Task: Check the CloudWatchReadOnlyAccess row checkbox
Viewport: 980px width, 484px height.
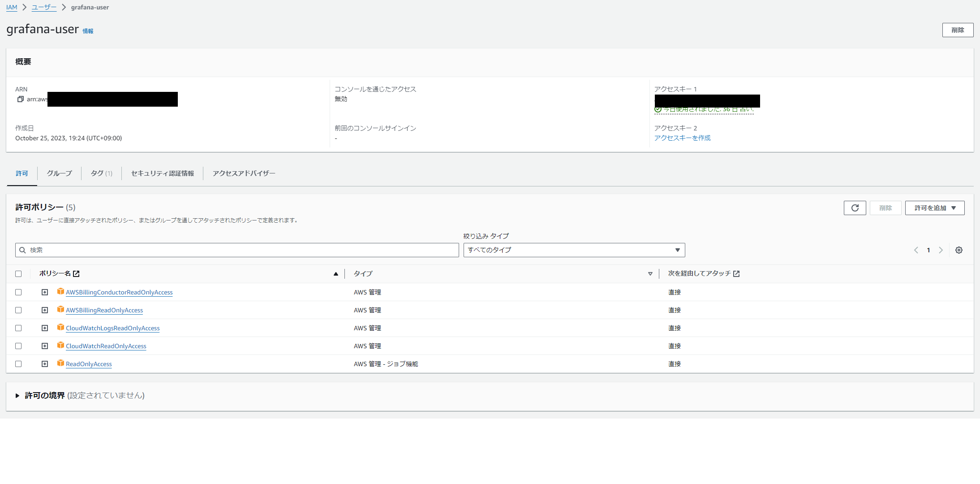Action: (x=18, y=346)
